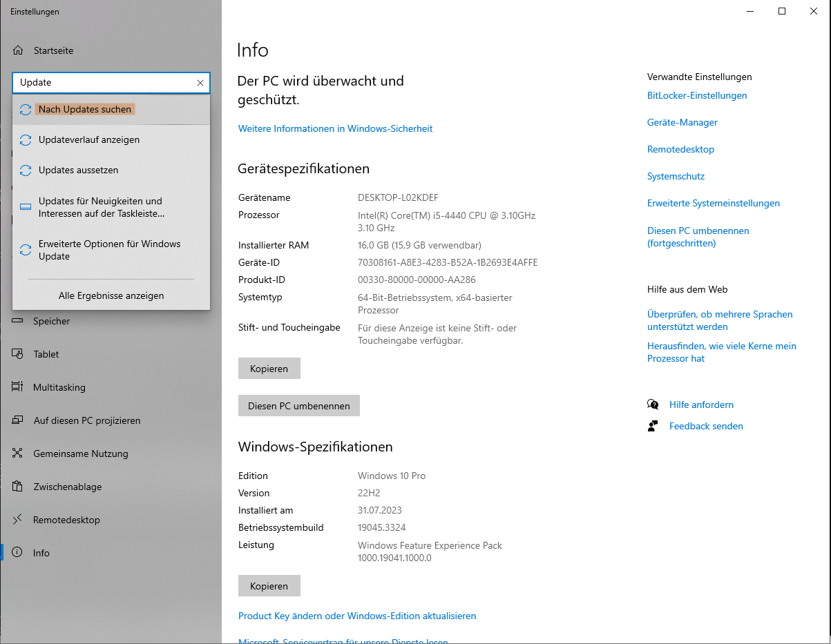
Task: Click the Installierter RAM value 16,0 GB
Action: tap(419, 245)
